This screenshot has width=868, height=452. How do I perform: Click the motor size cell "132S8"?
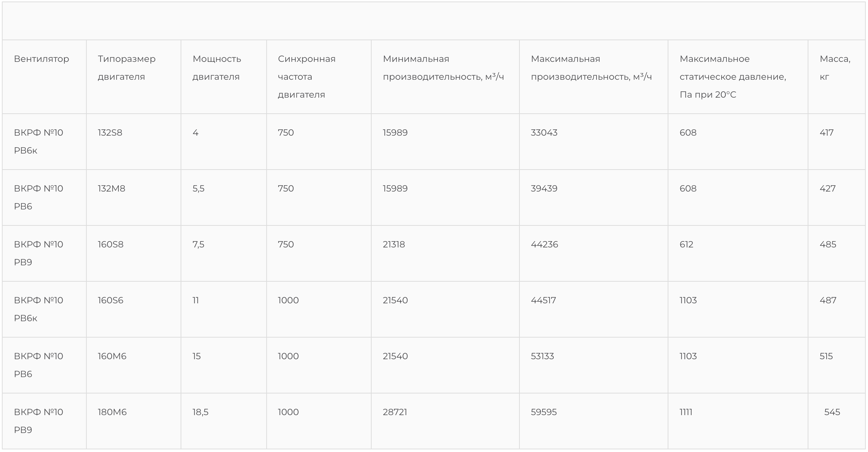coord(110,133)
